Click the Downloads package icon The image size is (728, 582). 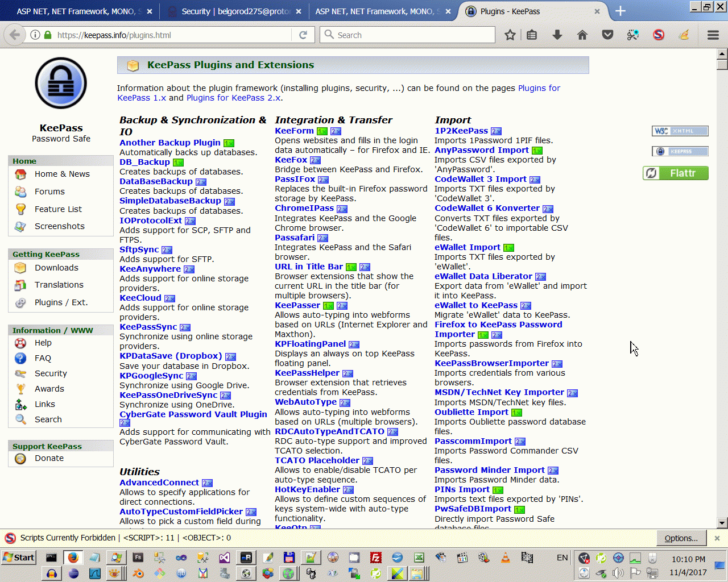click(x=20, y=268)
